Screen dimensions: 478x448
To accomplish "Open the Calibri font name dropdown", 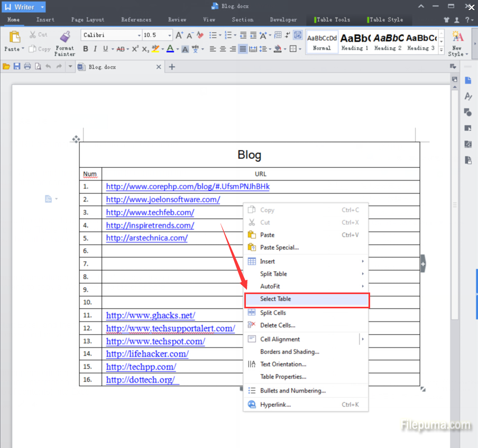I will [x=140, y=35].
